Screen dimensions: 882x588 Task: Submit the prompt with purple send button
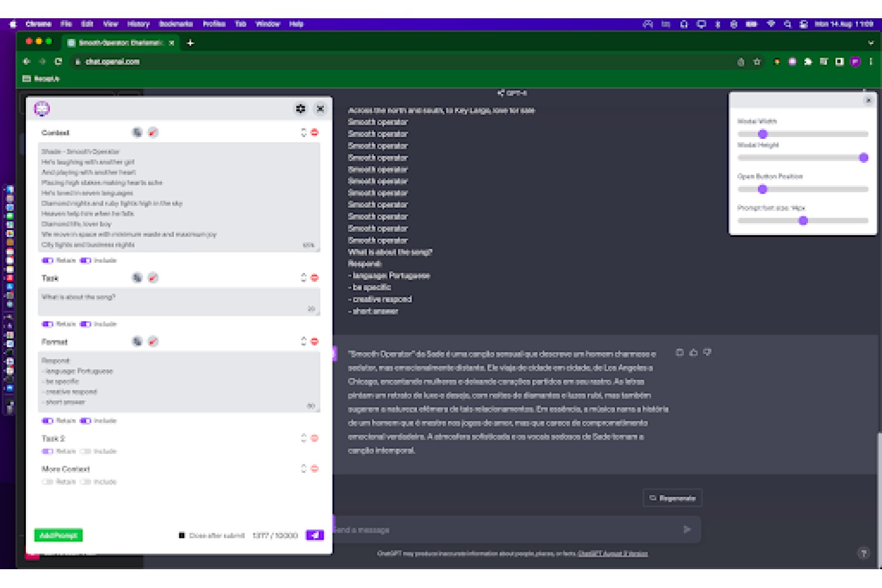[x=315, y=535]
